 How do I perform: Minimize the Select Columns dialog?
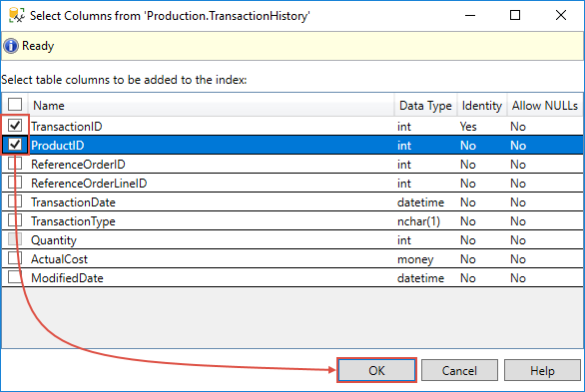coord(470,15)
